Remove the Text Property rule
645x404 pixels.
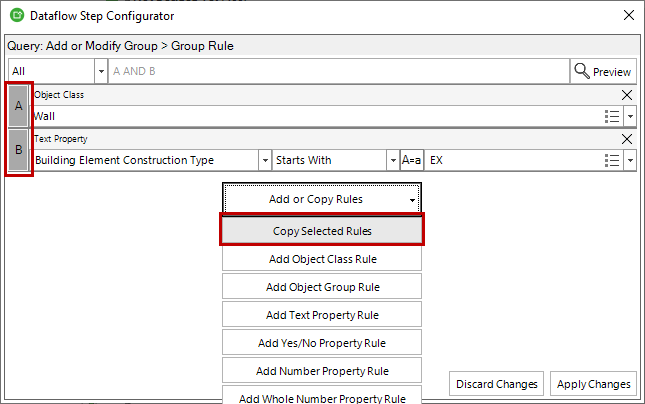pos(626,139)
